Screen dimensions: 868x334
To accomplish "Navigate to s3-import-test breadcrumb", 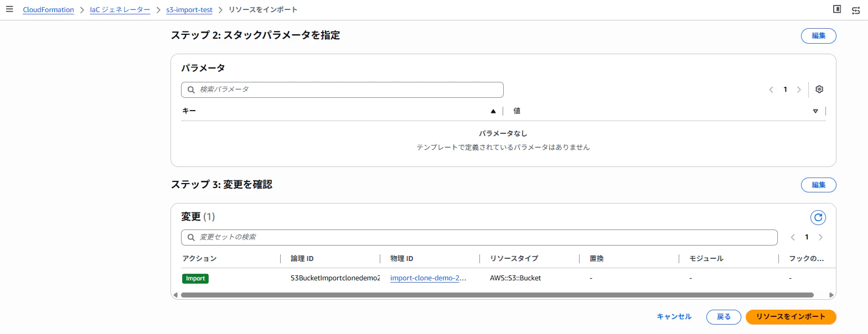I will (x=189, y=10).
